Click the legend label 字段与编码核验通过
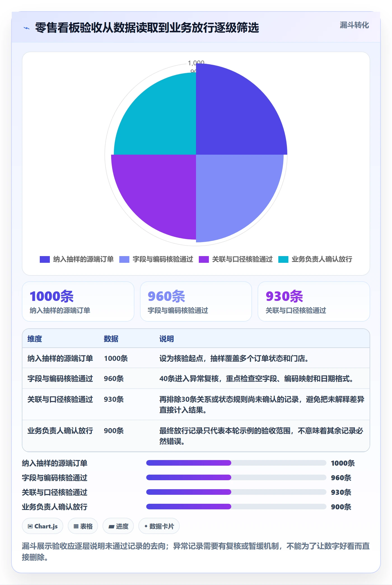 [x=163, y=259]
